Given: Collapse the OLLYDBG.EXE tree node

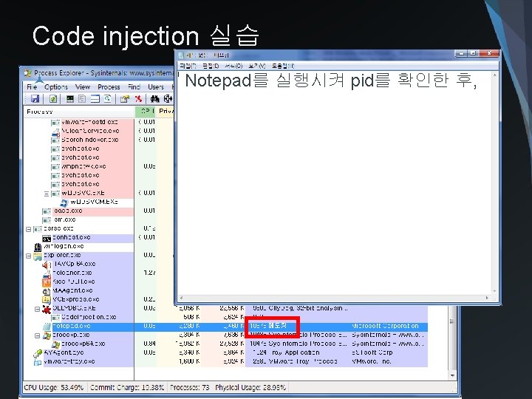Looking at the screenshot, I should tap(38, 309).
